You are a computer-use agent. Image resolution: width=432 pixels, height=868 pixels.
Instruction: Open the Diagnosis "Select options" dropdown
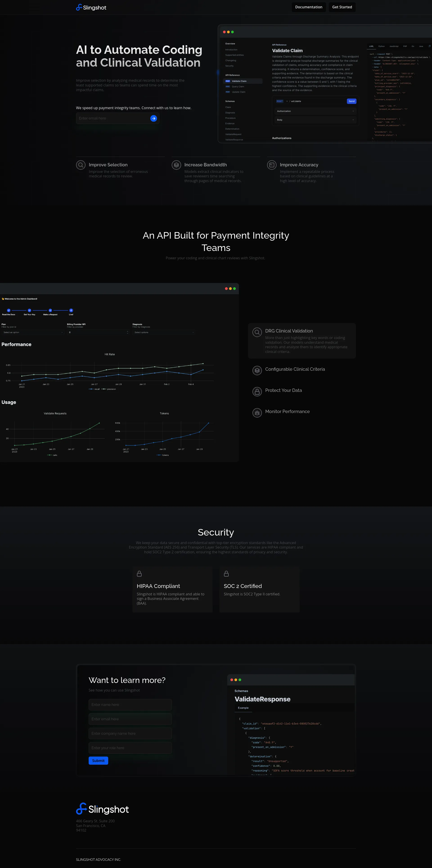coord(164,332)
